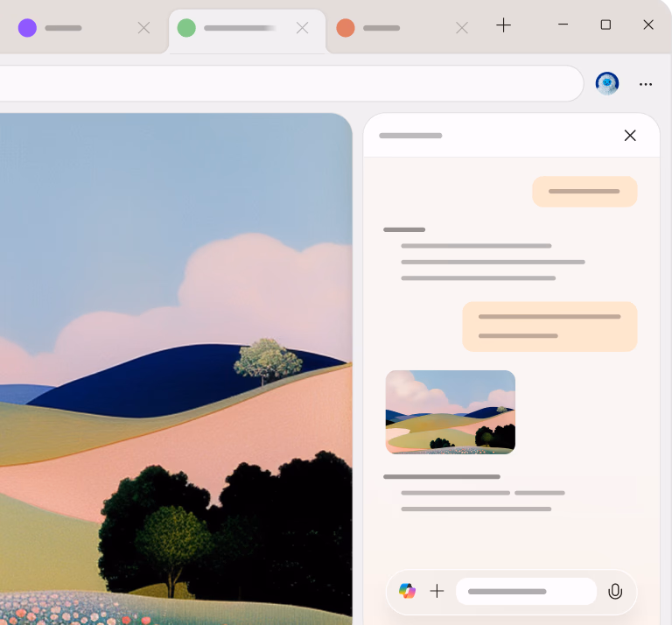The image size is (672, 625).
Task: Open a new browser tab
Action: pyautogui.click(x=503, y=25)
